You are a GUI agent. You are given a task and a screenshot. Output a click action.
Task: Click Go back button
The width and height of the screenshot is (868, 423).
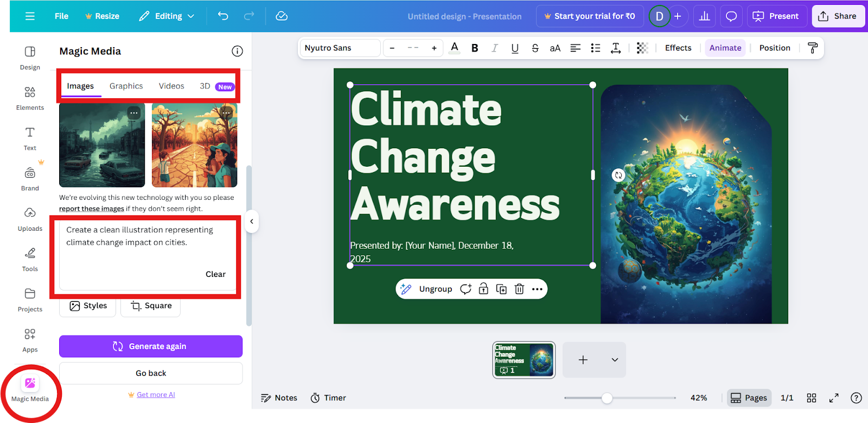[x=151, y=373]
